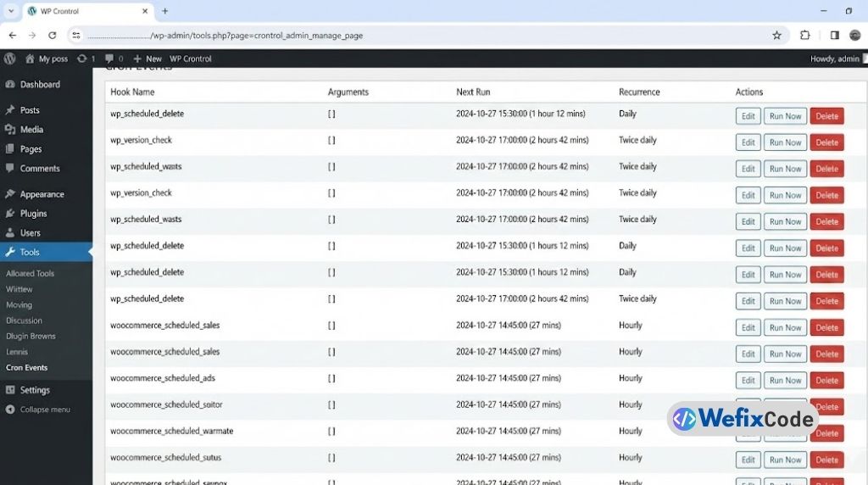Open the comments bubble in the admin bar
The image size is (868, 485).
[114, 59]
